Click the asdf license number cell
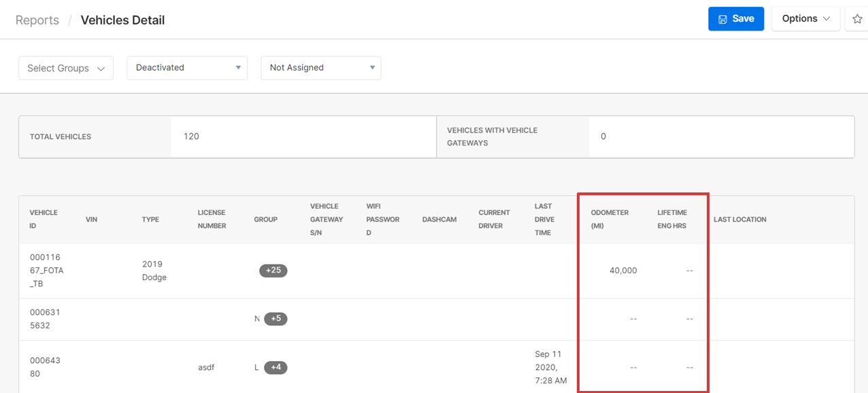Screen dimensions: 868x393 (207, 368)
